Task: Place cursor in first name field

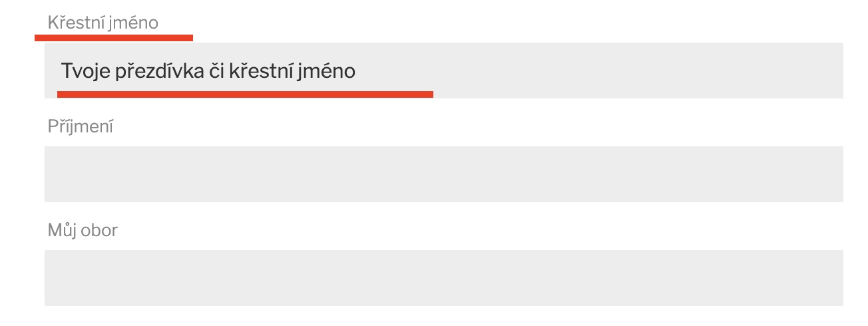Action: (444, 71)
